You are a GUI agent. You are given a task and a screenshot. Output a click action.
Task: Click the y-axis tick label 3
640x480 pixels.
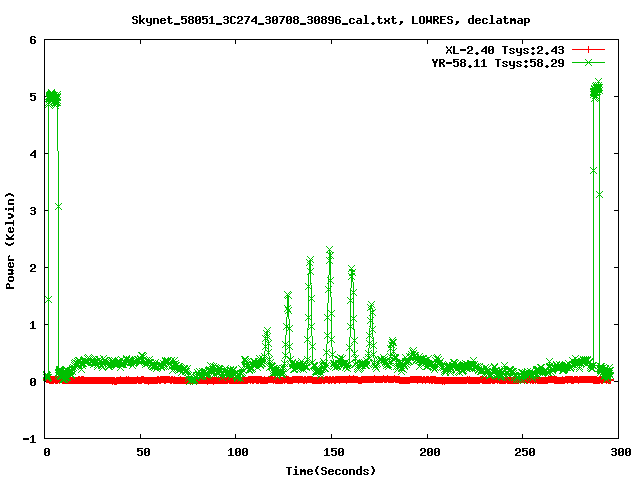(x=33, y=211)
